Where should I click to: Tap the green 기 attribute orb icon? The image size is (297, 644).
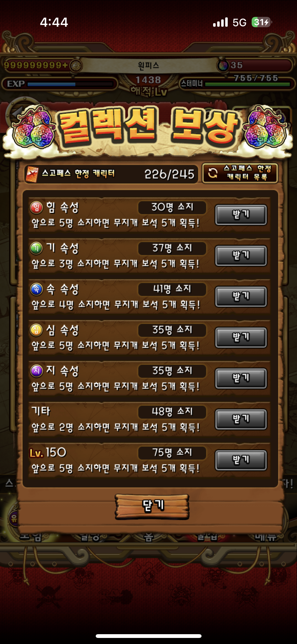pos(37,248)
